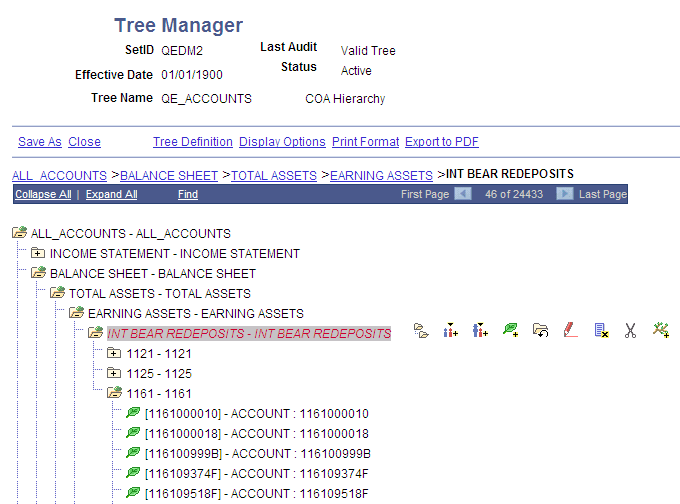Select the 1125 - 1125 node text
Viewport: 680px width, 504px height.
click(x=159, y=374)
